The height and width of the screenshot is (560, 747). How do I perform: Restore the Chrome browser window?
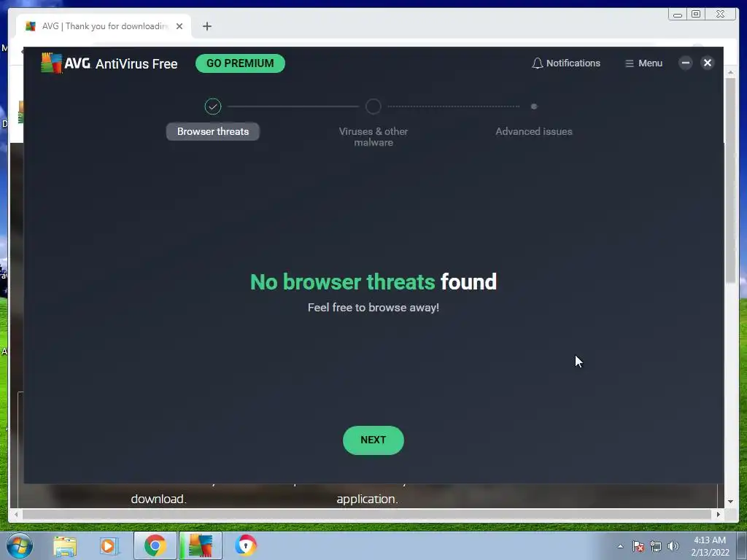[x=696, y=15]
